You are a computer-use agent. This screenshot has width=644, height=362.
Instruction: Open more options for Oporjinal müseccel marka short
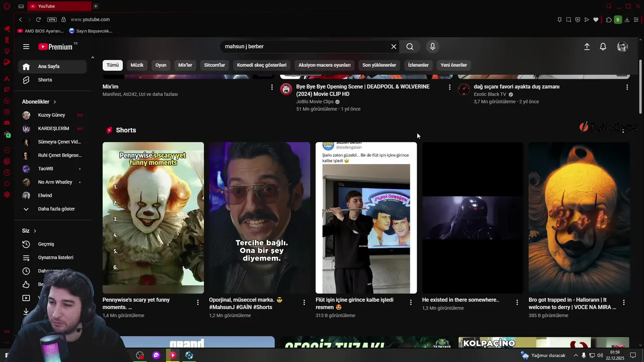304,302
